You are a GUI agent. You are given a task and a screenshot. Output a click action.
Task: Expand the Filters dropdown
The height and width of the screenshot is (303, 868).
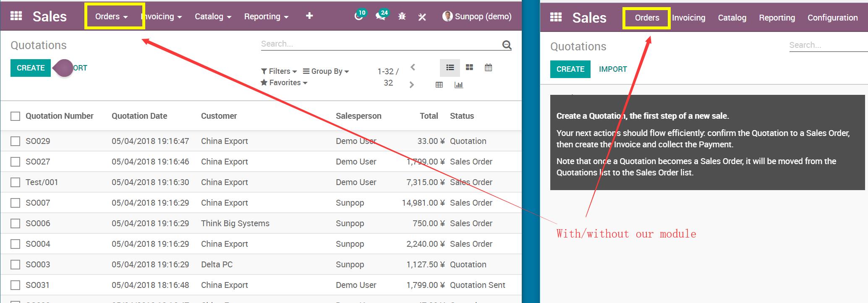pos(279,71)
